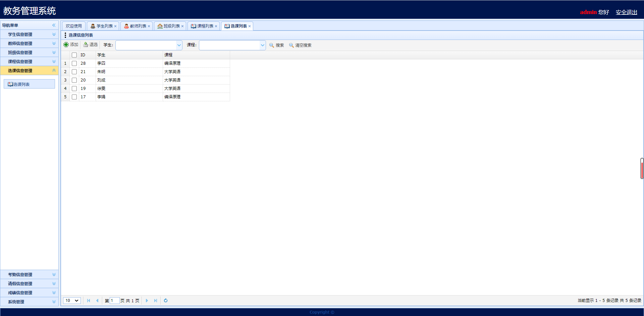Collapse the navigation menu panel
The height and width of the screenshot is (316, 644).
tap(54, 25)
